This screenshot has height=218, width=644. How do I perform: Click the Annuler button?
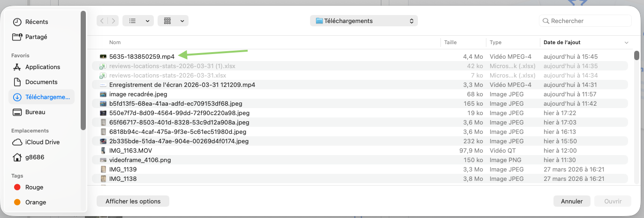point(572,201)
